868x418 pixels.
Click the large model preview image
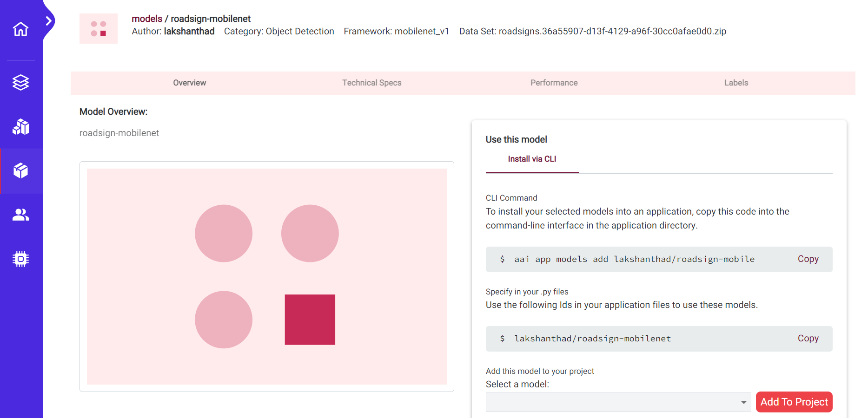coord(267,276)
